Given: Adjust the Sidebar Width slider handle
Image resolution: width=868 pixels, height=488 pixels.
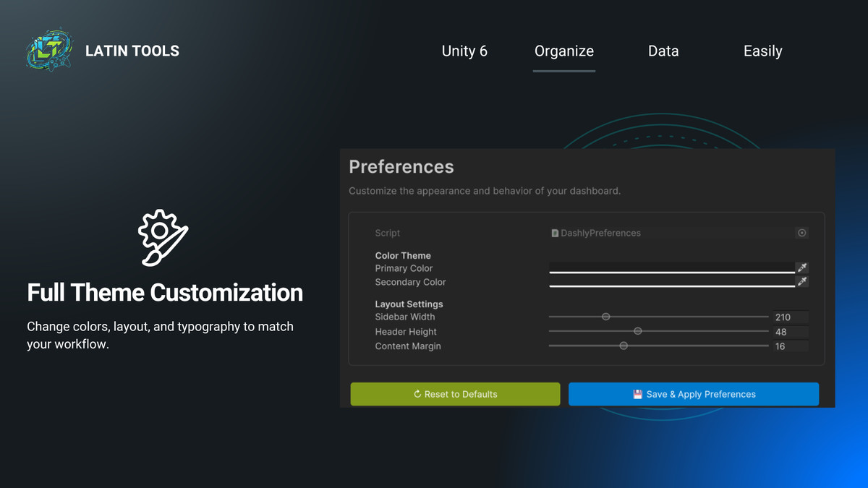Looking at the screenshot, I should 606,317.
